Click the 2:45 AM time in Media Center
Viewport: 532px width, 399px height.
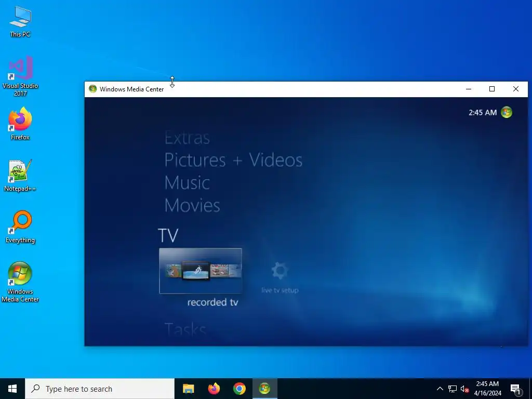point(483,112)
